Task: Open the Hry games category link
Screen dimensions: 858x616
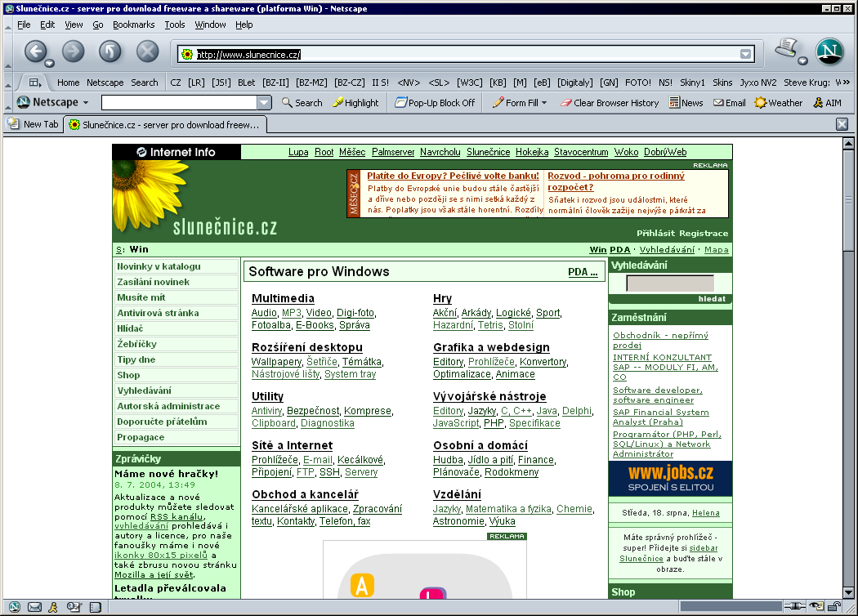Action: (x=442, y=298)
